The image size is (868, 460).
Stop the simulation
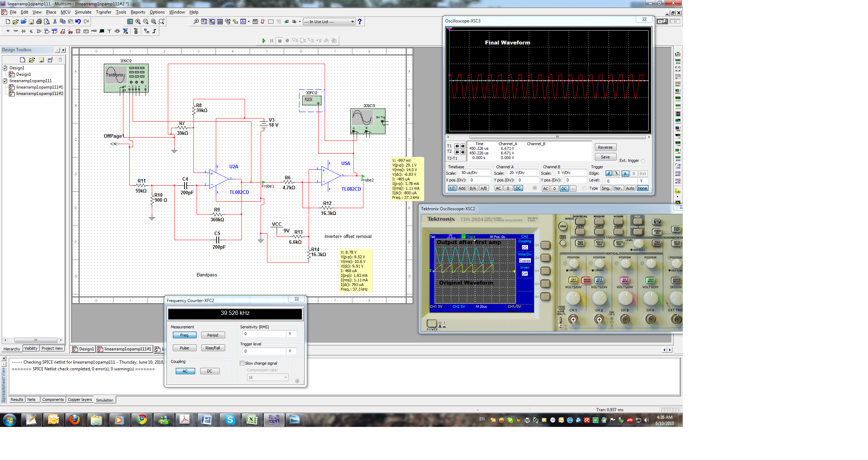pos(280,41)
